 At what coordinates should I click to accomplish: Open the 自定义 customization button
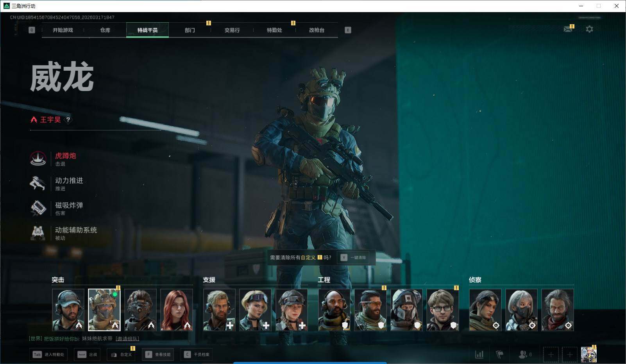121,355
